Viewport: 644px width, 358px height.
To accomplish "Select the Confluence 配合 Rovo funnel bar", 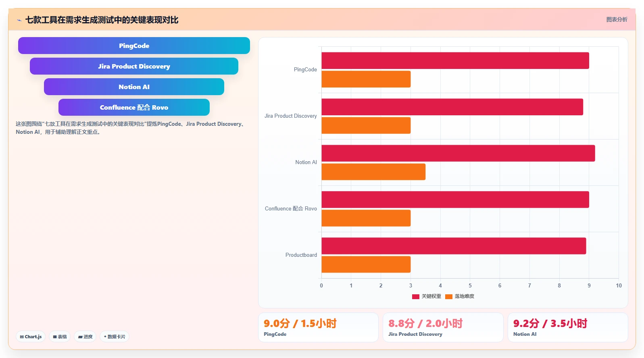I will tap(134, 107).
